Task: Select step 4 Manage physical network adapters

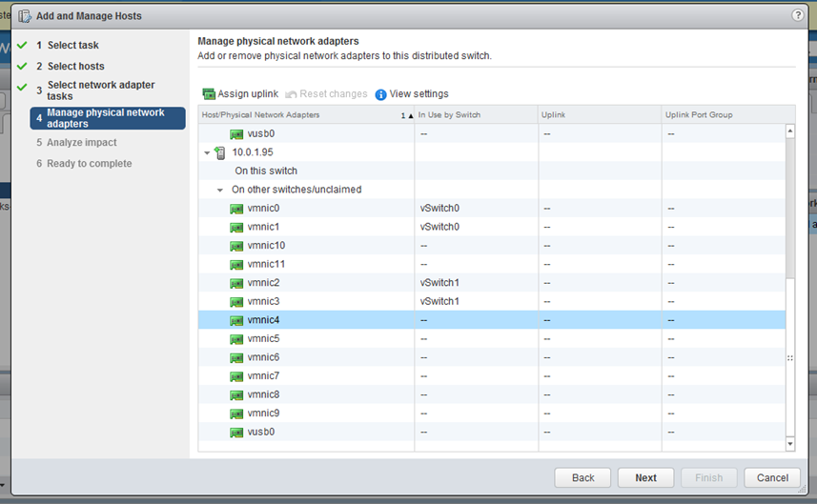Action: click(x=108, y=118)
